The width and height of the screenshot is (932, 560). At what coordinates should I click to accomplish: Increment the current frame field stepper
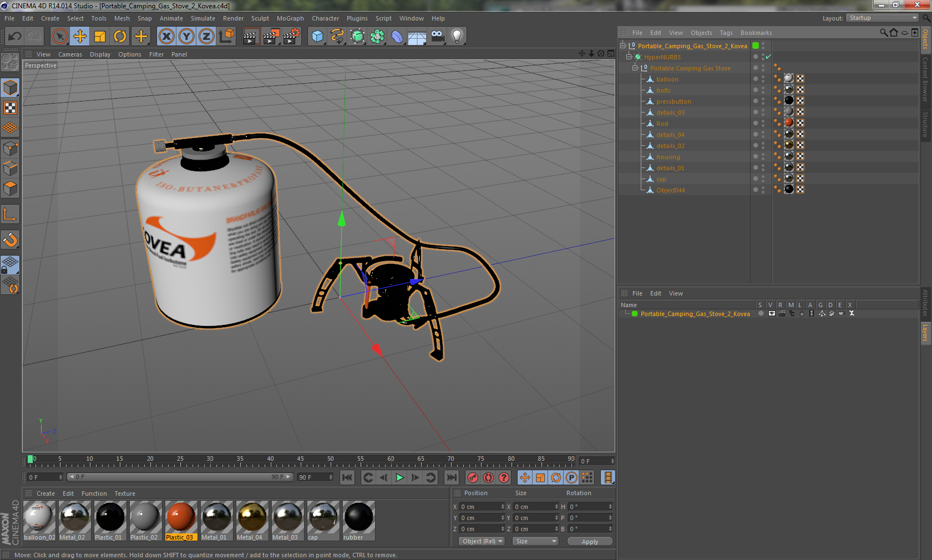click(x=612, y=460)
